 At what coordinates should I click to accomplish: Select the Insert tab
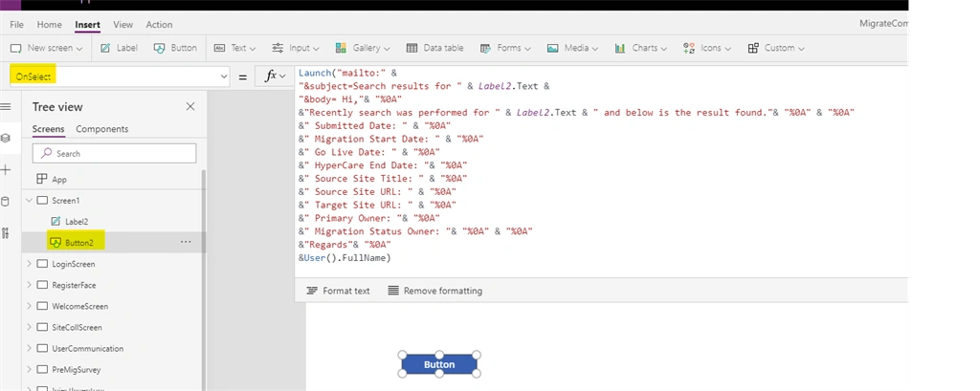87,24
